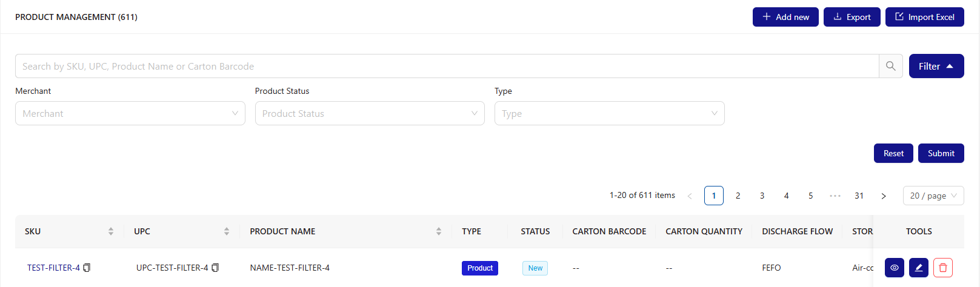
Task: Open the Merchant dropdown
Action: click(x=130, y=113)
